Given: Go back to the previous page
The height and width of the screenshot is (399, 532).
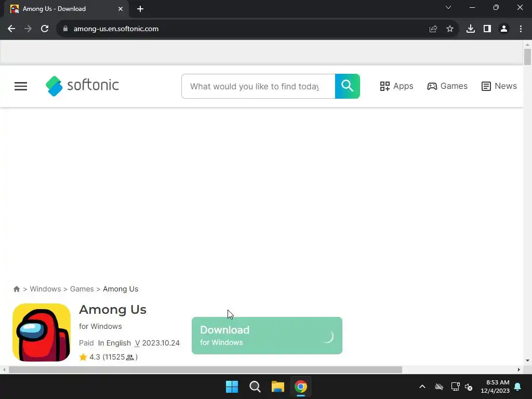Looking at the screenshot, I should coord(11,29).
